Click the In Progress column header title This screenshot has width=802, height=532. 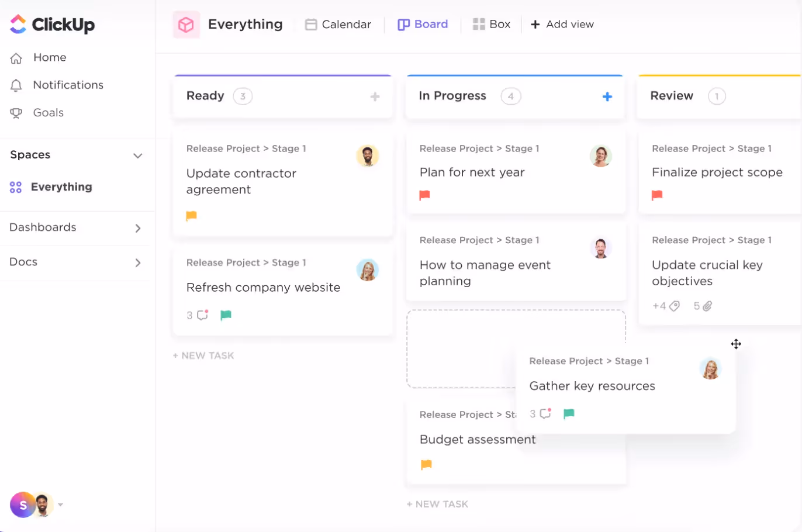point(452,96)
